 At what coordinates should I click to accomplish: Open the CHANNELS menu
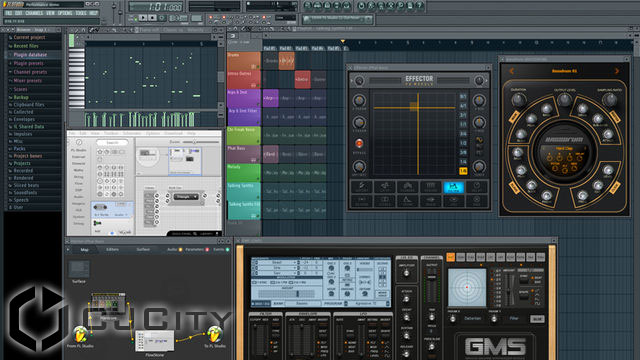(34, 13)
